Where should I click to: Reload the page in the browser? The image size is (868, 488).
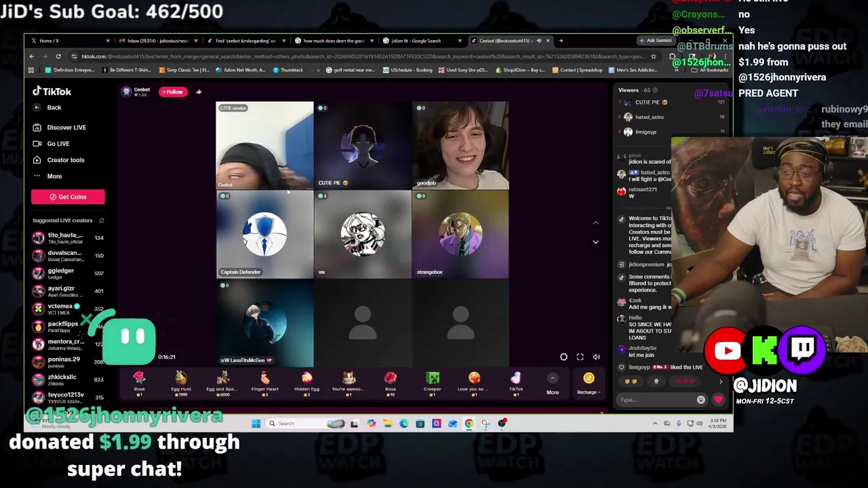pos(58,56)
